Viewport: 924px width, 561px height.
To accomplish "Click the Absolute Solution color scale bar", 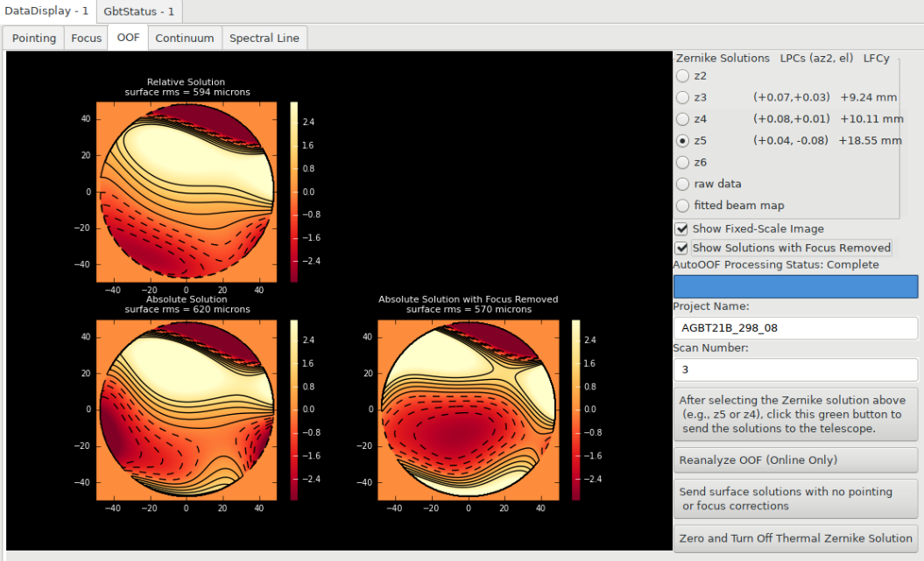I will pos(294,410).
